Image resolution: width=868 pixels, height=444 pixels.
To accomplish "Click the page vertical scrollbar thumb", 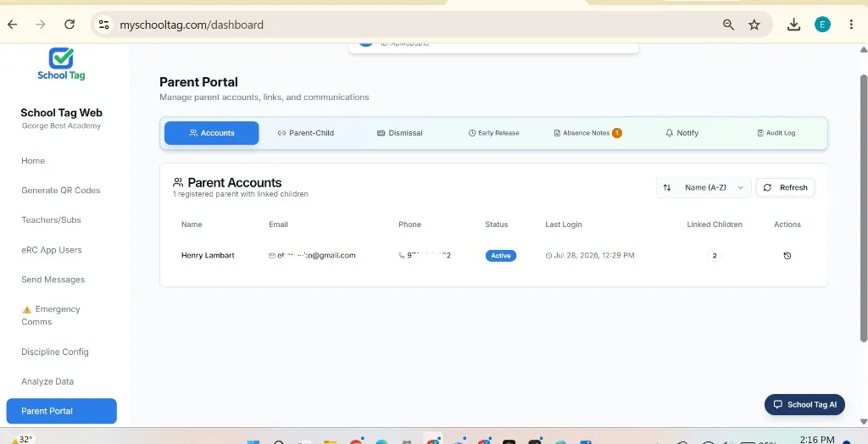I will [863, 208].
